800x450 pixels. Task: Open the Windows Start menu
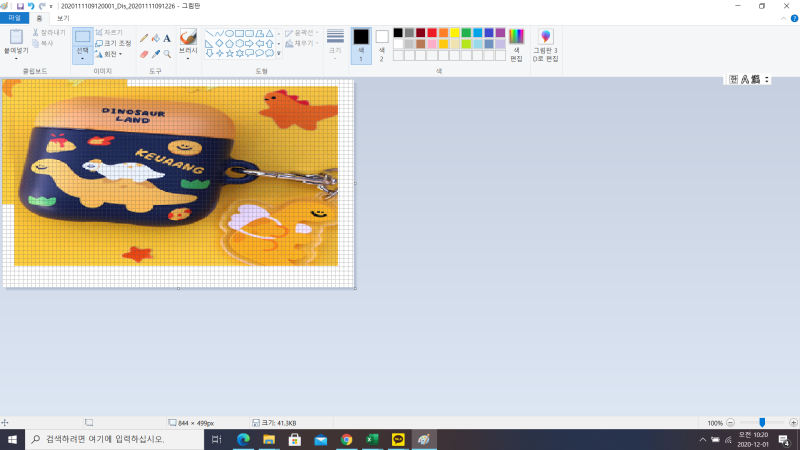12,439
